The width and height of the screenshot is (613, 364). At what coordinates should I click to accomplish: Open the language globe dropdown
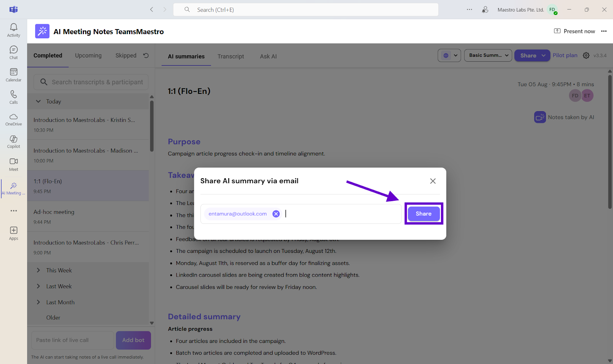(449, 56)
